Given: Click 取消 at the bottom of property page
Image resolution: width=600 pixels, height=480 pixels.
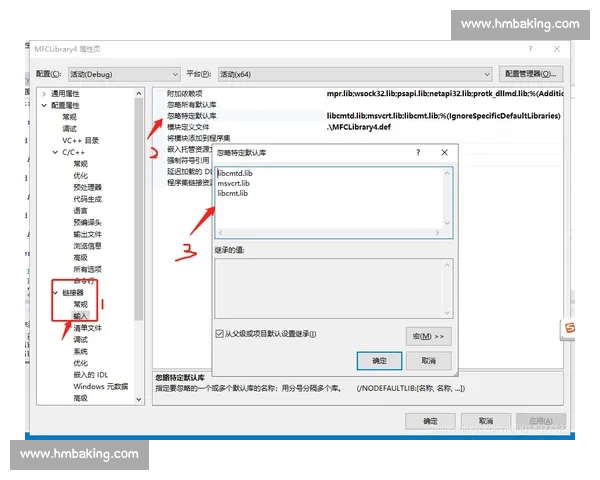Looking at the screenshot, I should click(486, 421).
